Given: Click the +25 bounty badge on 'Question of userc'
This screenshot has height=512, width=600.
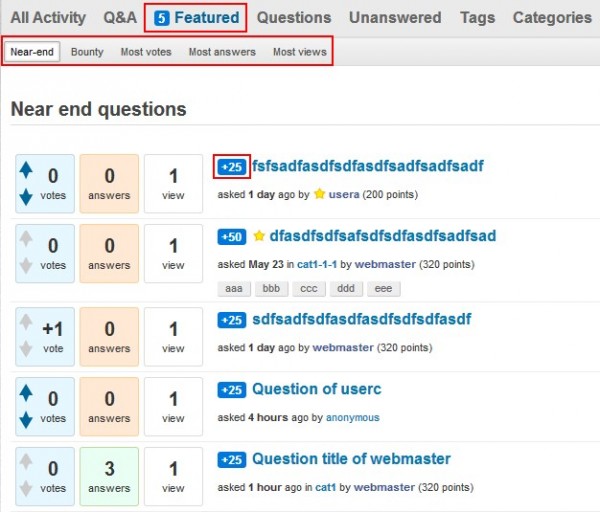Looking at the screenshot, I should (x=232, y=390).
